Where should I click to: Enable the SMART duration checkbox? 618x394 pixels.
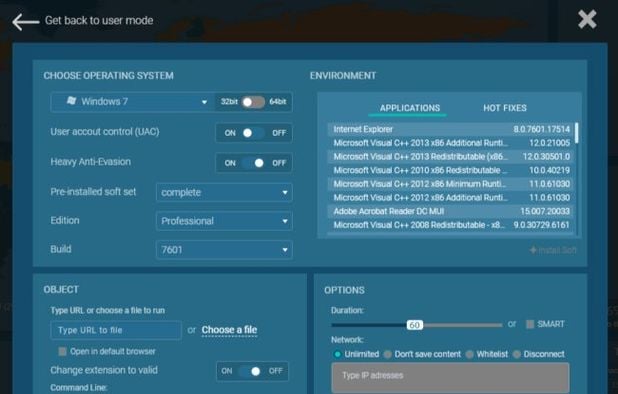tap(530, 324)
